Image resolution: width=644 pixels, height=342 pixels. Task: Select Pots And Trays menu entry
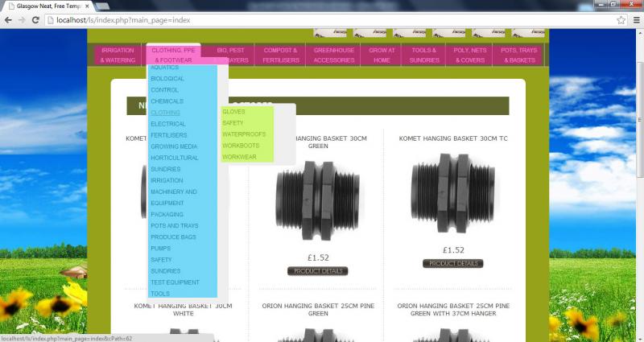point(174,226)
